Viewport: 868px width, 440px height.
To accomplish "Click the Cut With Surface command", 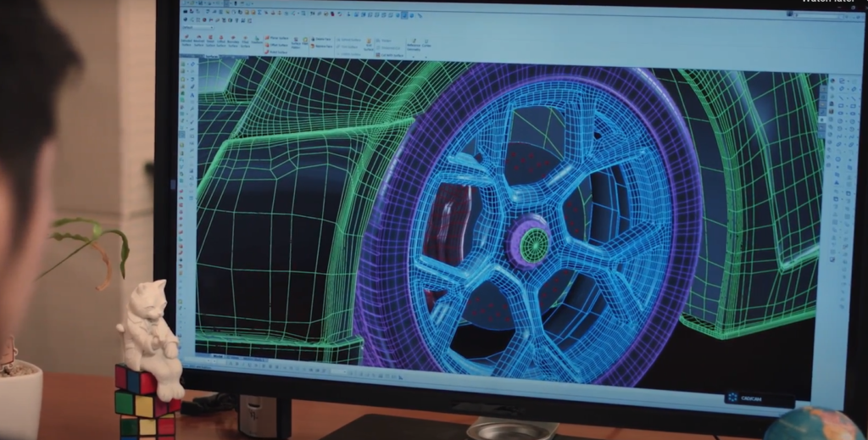I will pos(390,55).
